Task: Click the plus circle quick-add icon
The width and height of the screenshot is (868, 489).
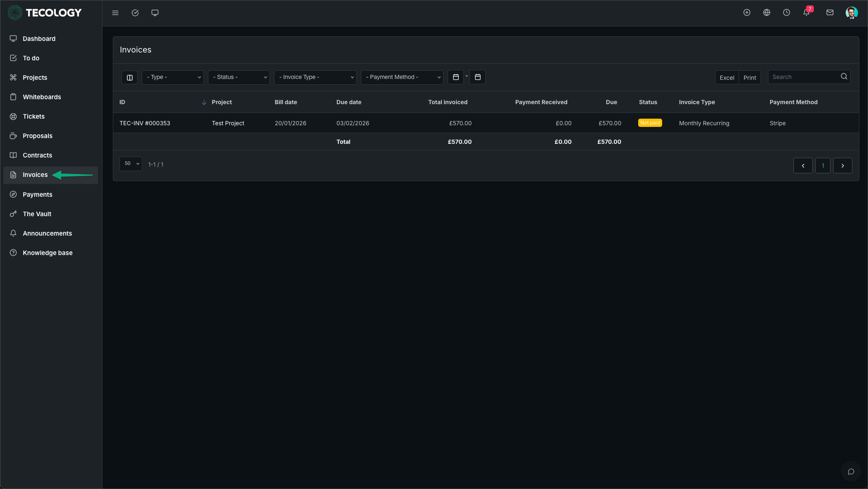Action: [x=747, y=13]
